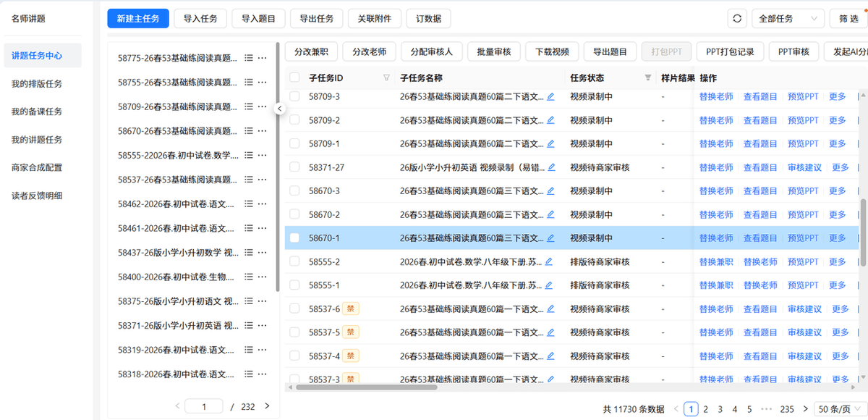Toggle the select-all checkbox in table header
The image size is (868, 420).
pyautogui.click(x=294, y=77)
